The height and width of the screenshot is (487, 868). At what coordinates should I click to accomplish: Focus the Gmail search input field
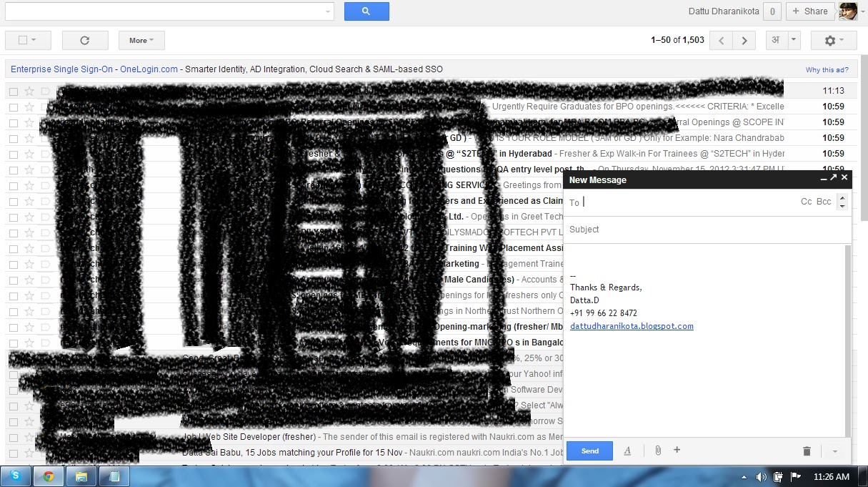[x=163, y=11]
